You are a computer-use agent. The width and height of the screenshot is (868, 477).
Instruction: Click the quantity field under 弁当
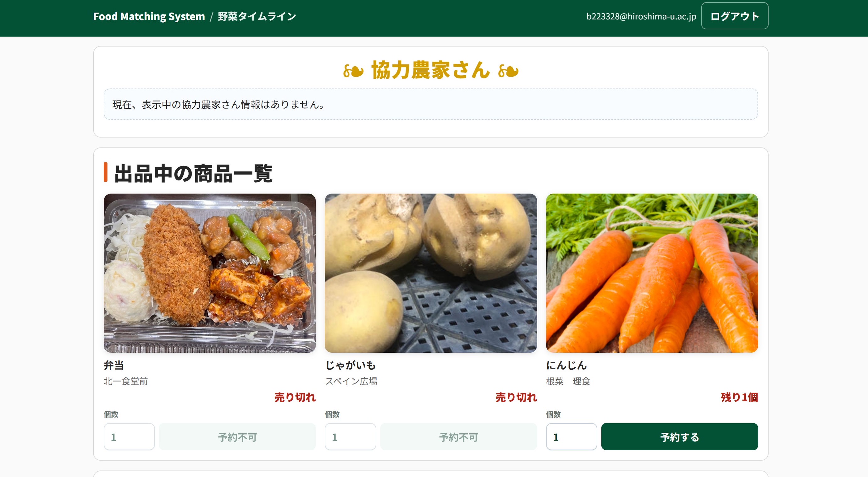coord(129,436)
